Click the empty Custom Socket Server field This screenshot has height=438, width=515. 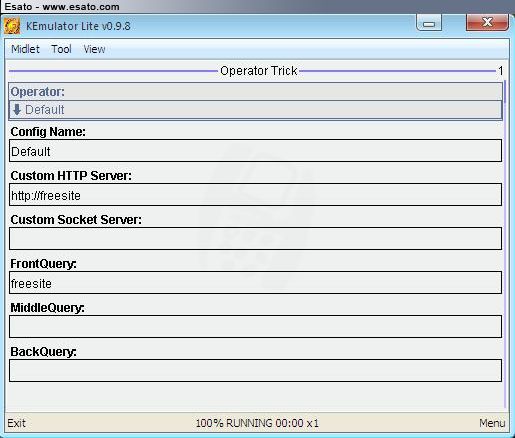pos(255,239)
